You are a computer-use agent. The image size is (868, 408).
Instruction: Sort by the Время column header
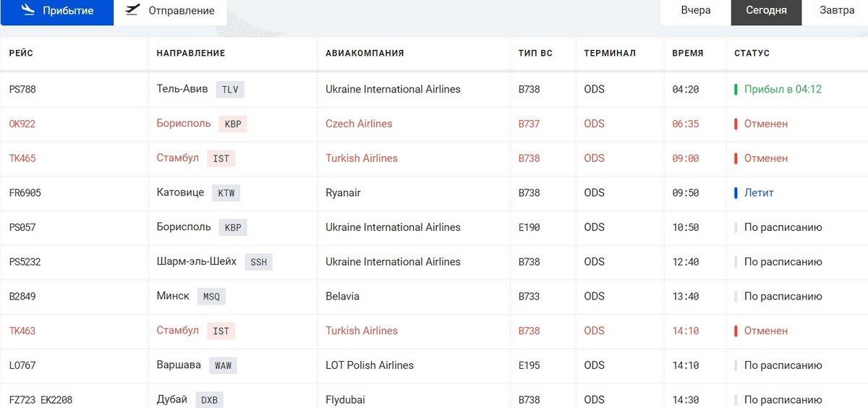(x=687, y=54)
